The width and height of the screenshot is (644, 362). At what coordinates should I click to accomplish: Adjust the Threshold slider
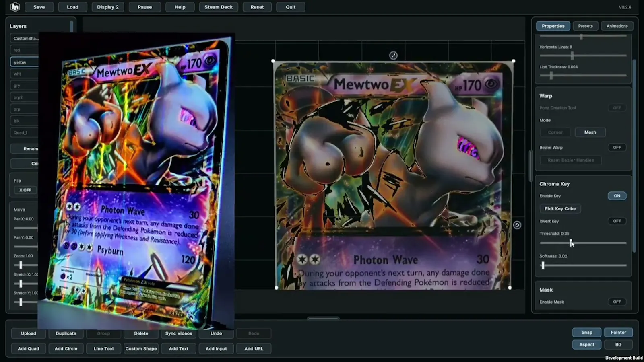[583, 243]
